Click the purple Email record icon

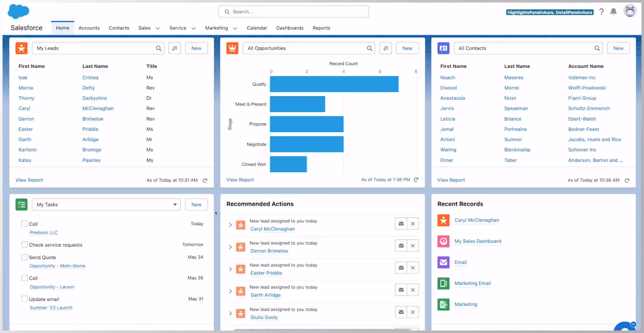click(x=443, y=262)
